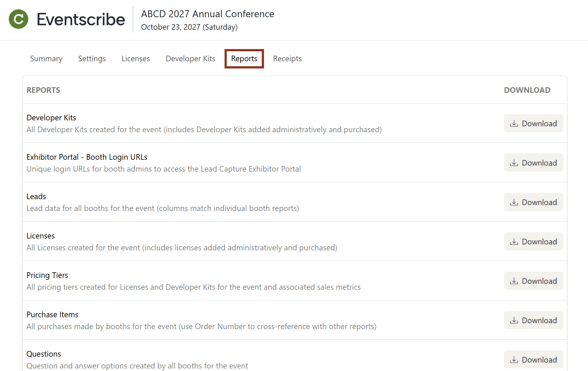
Task: Download the Developer Kits report
Action: 533,123
